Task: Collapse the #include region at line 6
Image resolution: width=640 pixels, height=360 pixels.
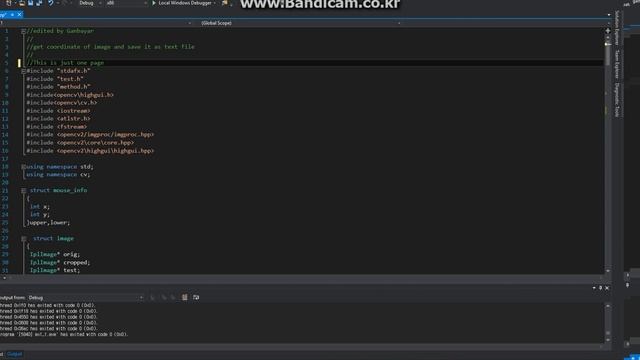Action: [23, 71]
